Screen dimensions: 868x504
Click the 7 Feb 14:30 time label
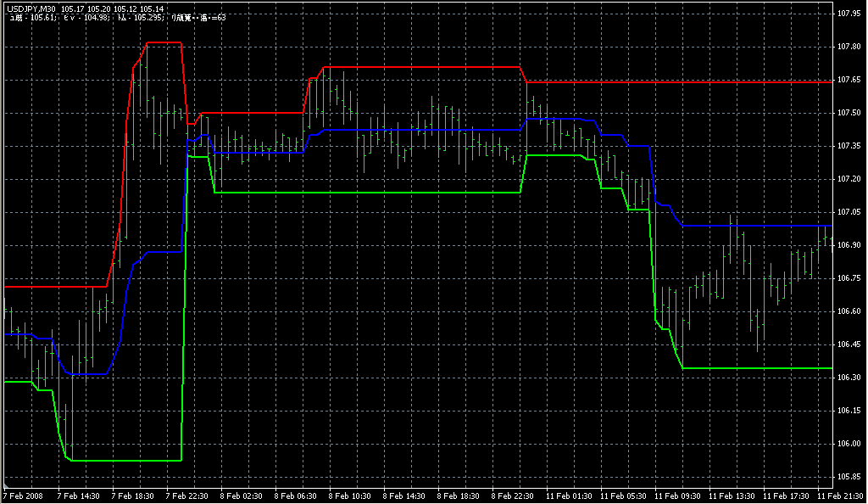pyautogui.click(x=79, y=496)
